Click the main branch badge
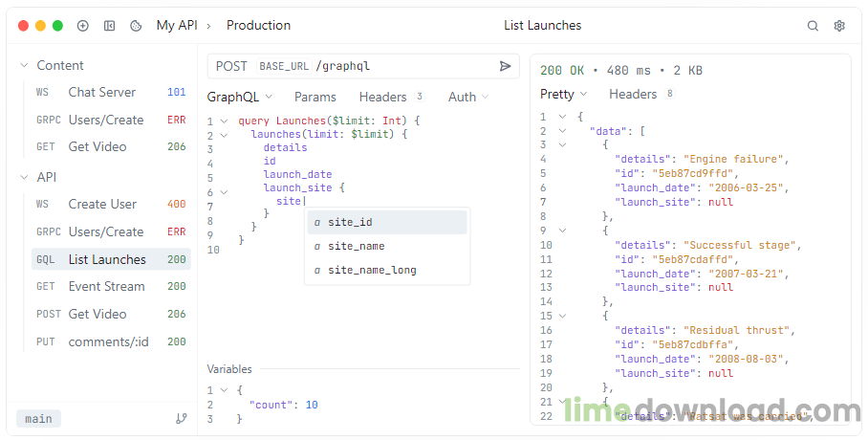868x440 pixels. coord(39,419)
